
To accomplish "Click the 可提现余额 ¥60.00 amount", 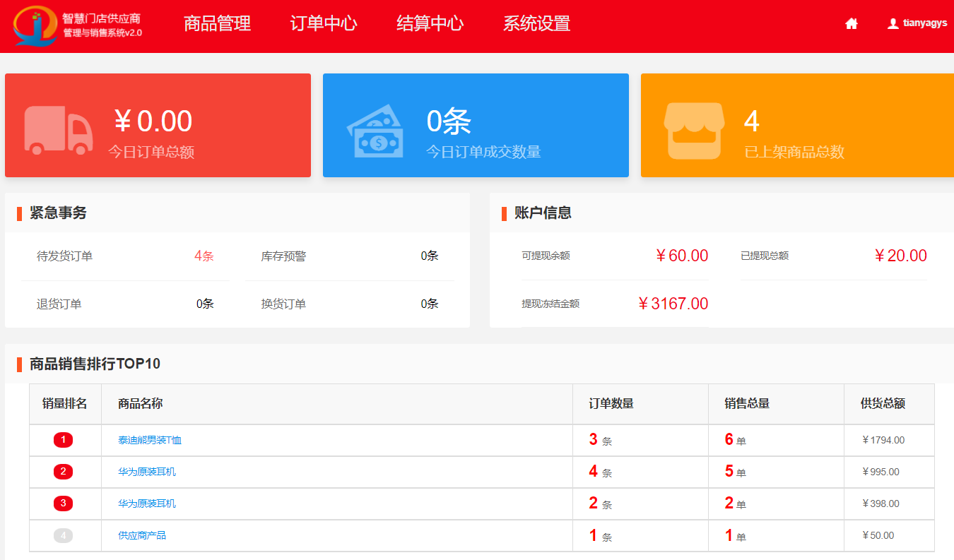I will 681,256.
